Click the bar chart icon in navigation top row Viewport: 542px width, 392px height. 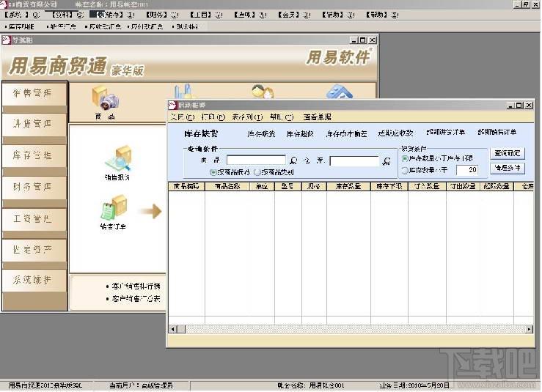point(183,91)
